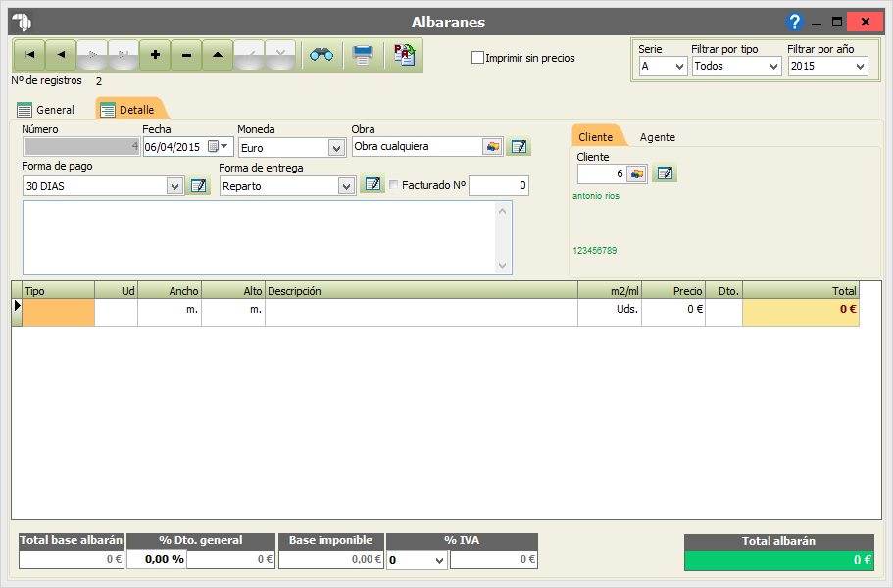The height and width of the screenshot is (588, 893).
Task: Toggle the Facturado checkbox
Action: [x=393, y=185]
